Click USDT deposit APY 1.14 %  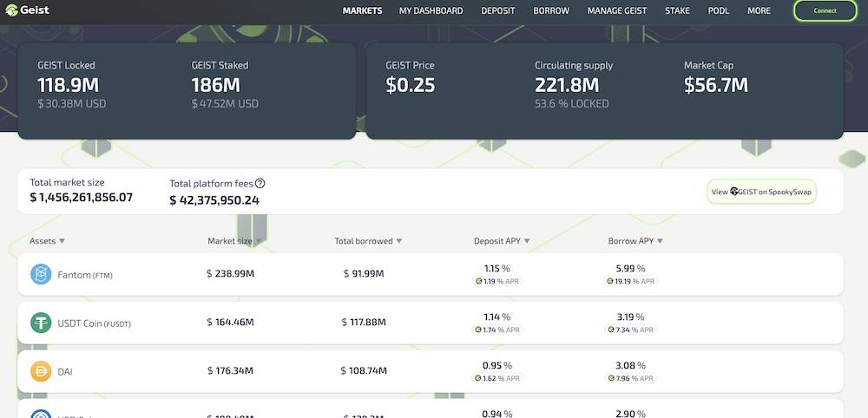[497, 317]
